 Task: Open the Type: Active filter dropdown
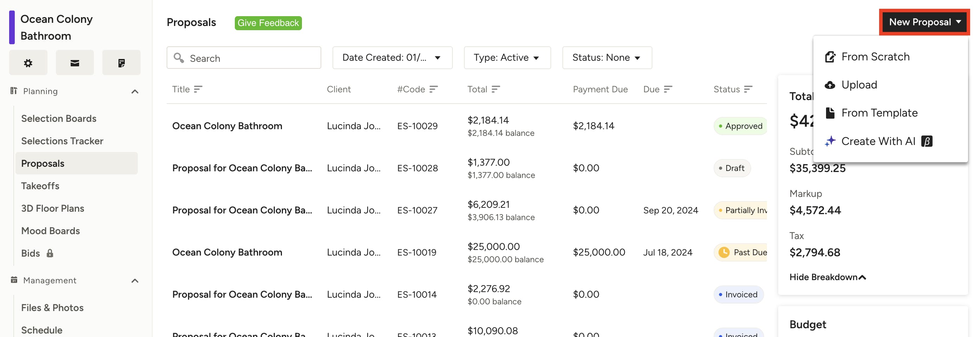coord(507,58)
